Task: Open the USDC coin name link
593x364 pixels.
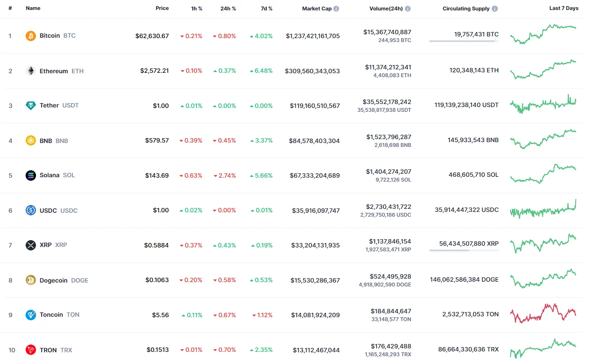Action: pos(48,211)
